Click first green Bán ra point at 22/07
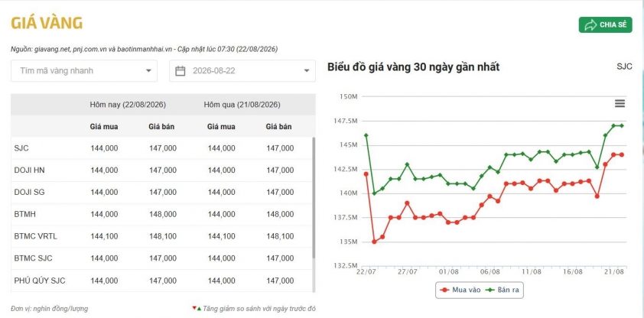 tap(366, 135)
